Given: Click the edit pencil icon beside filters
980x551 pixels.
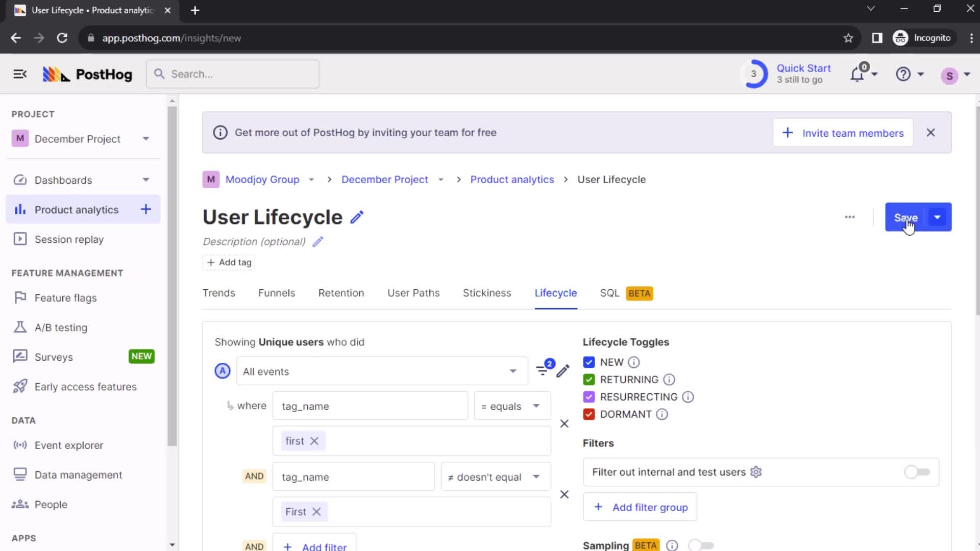Looking at the screenshot, I should 563,371.
